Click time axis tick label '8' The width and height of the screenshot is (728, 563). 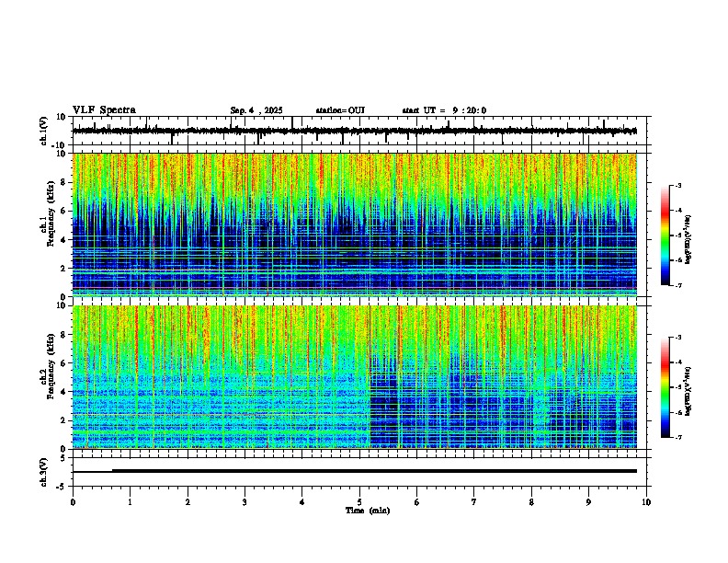pyautogui.click(x=531, y=502)
